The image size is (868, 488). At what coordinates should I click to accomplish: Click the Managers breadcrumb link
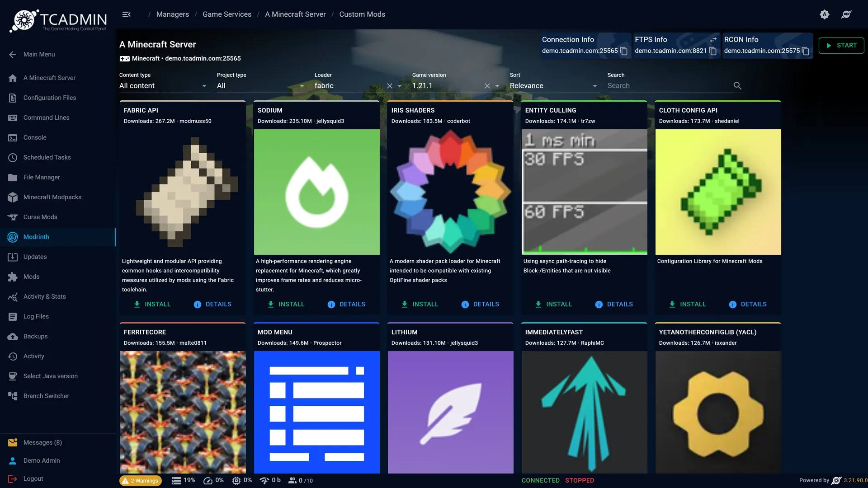pyautogui.click(x=173, y=14)
